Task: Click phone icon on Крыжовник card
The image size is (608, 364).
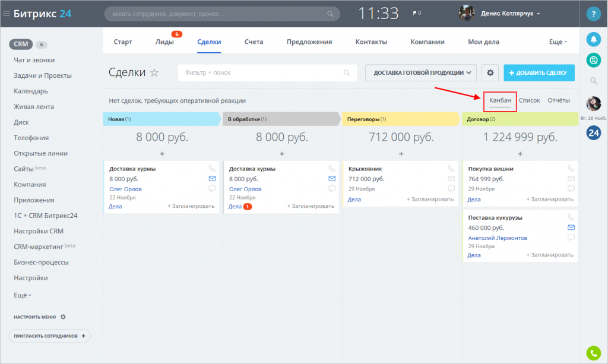Action: (x=451, y=168)
